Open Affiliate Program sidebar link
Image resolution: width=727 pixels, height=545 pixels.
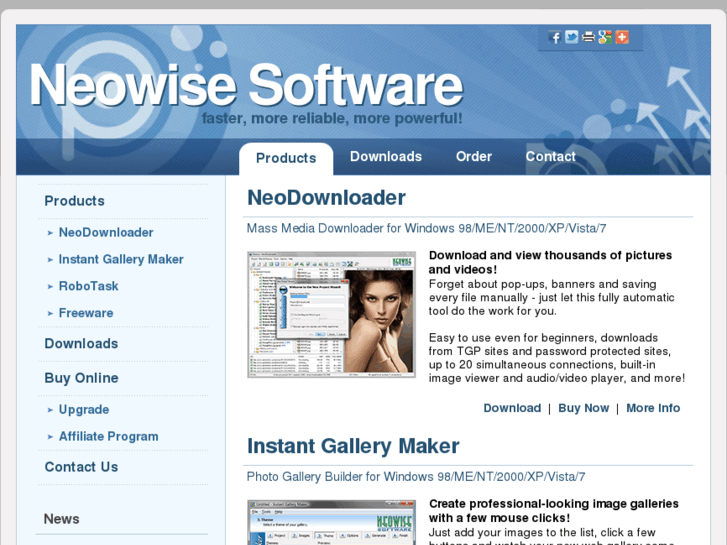coord(108,436)
